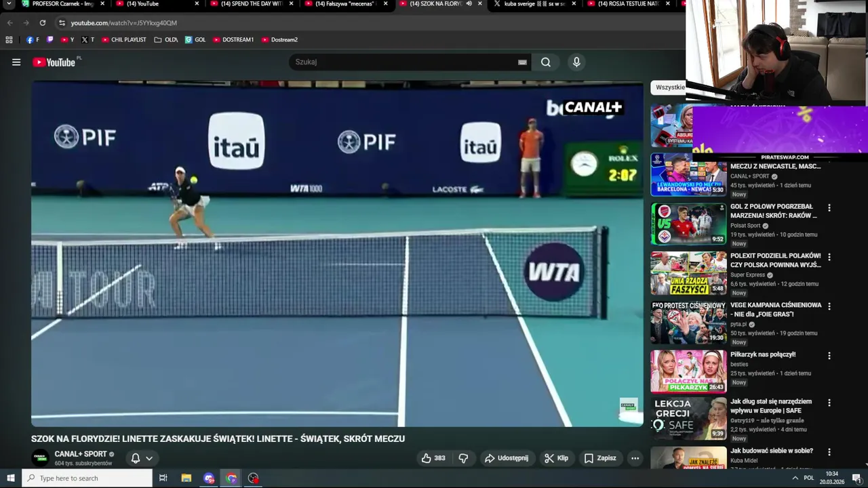Like the video with thumbs up

433,458
